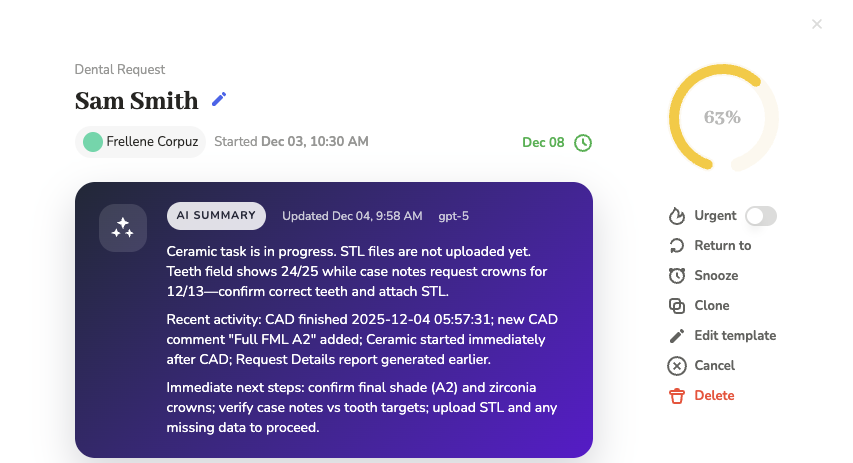Click the green clock due date icon
The height and width of the screenshot is (463, 853).
coord(582,143)
